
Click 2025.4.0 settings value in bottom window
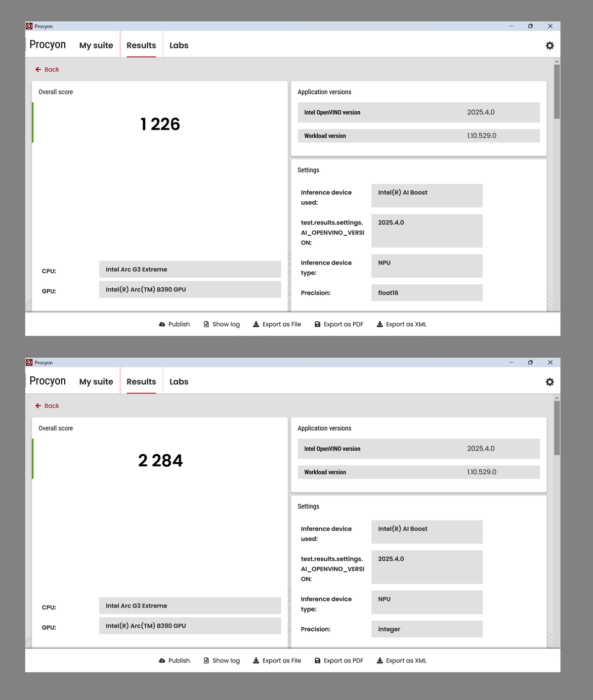(x=427, y=567)
